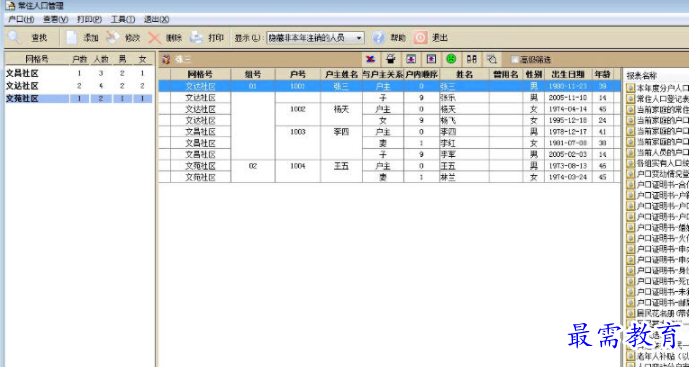Viewport: 689px width, 367px height.
Task: Open the 退出(X) menu
Action: coord(156,19)
